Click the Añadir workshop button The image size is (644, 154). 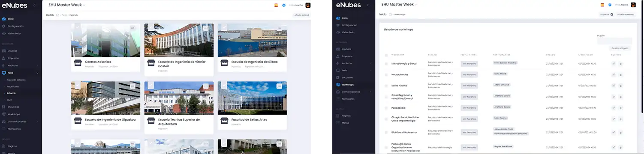626,14
